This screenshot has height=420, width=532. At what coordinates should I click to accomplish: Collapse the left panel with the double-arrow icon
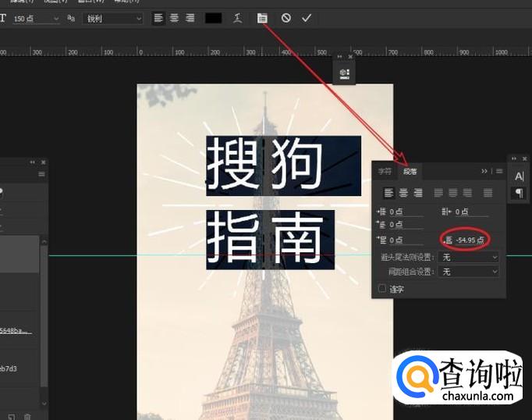point(32,162)
